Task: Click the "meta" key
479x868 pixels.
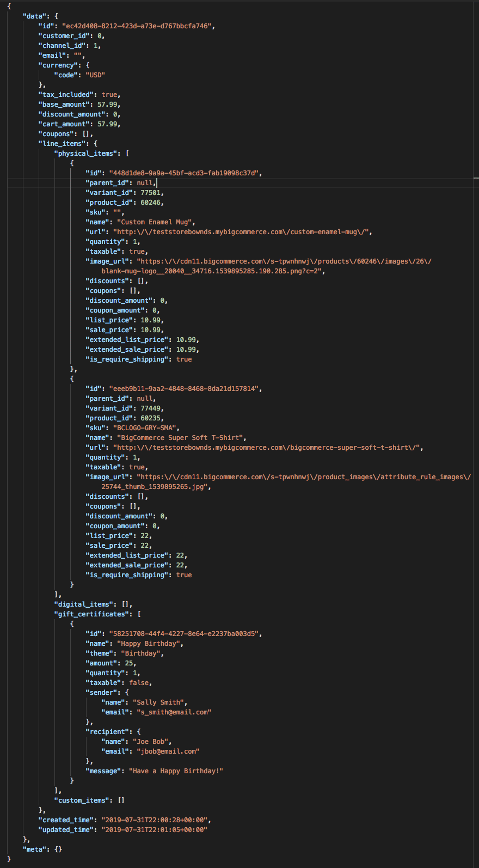Action: pyautogui.click(x=34, y=849)
